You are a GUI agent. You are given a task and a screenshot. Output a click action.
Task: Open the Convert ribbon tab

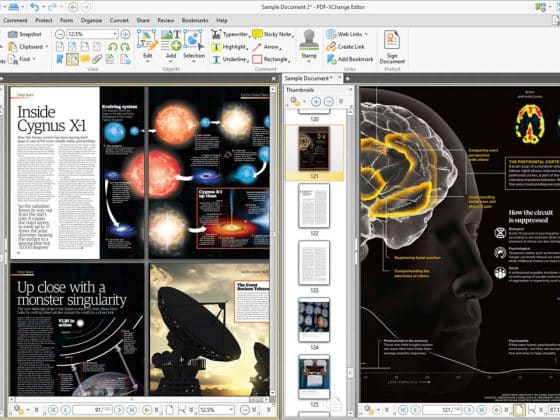click(119, 20)
